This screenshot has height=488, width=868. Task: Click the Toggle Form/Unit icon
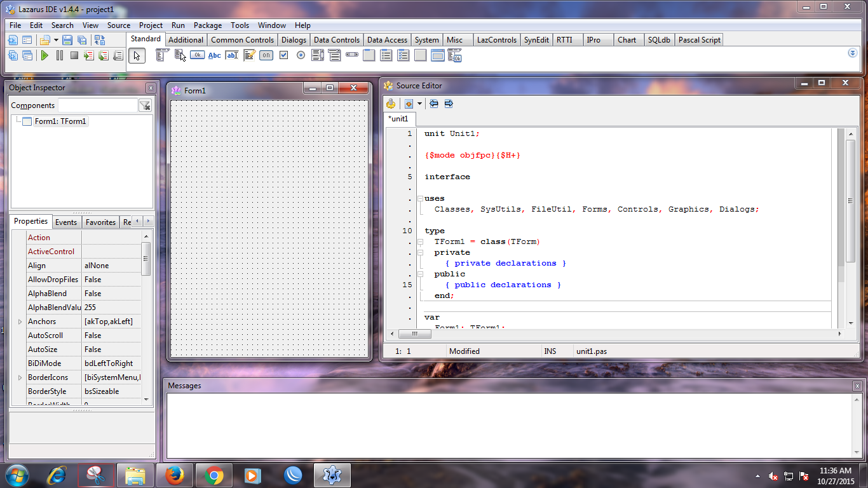[100, 40]
